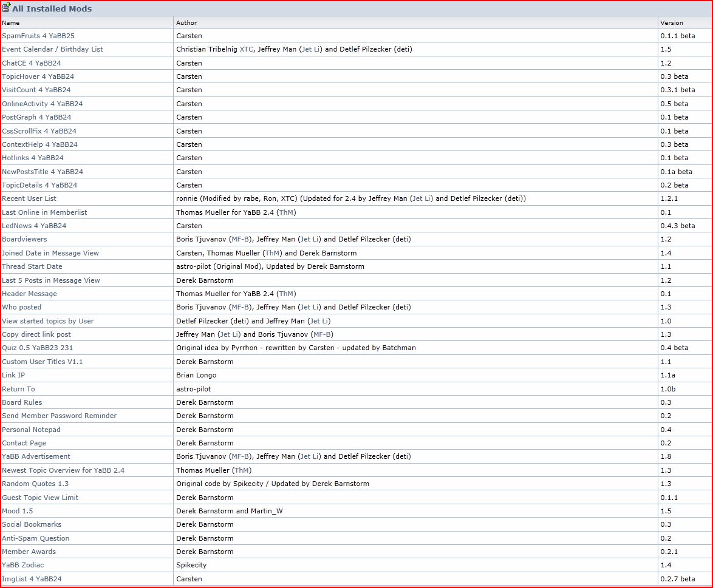Viewport: 713px width, 588px height.
Task: Open the ThM link in Last Online in Memberlist row
Action: pos(287,212)
